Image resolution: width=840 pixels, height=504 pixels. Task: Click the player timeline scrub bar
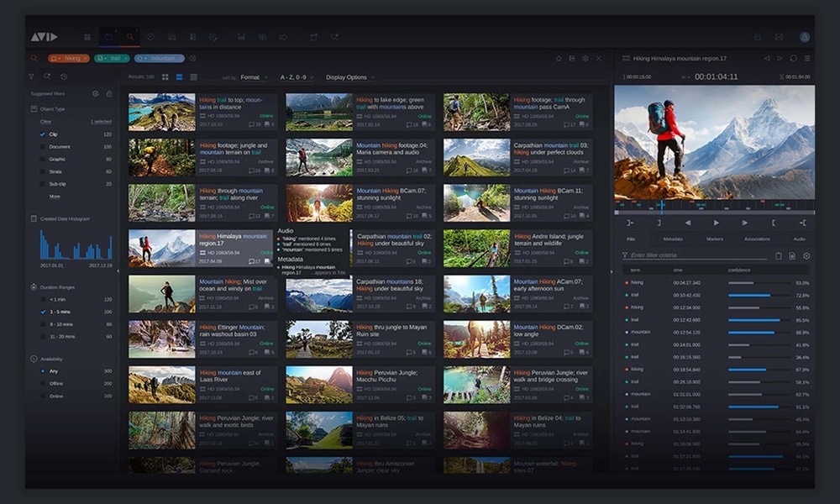point(715,213)
